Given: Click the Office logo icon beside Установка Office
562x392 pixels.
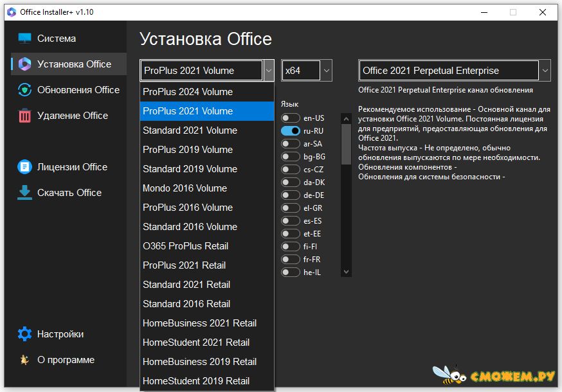Looking at the screenshot, I should [24, 64].
